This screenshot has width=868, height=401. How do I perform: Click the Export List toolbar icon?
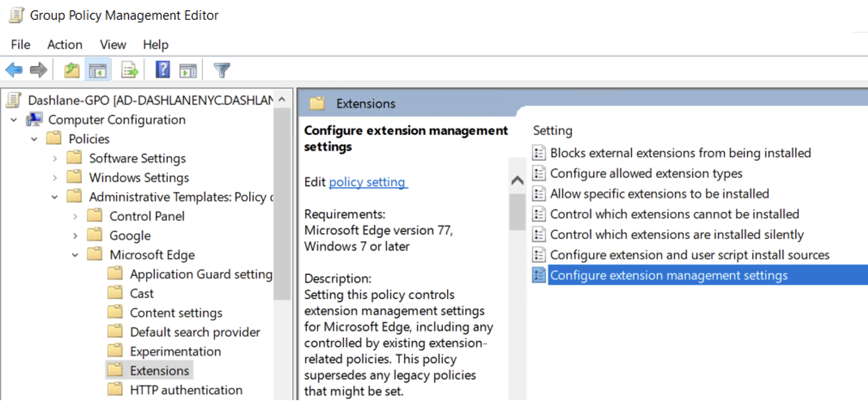coord(130,70)
